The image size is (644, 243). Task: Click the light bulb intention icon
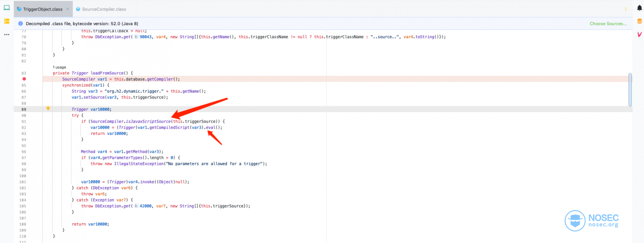click(48, 109)
